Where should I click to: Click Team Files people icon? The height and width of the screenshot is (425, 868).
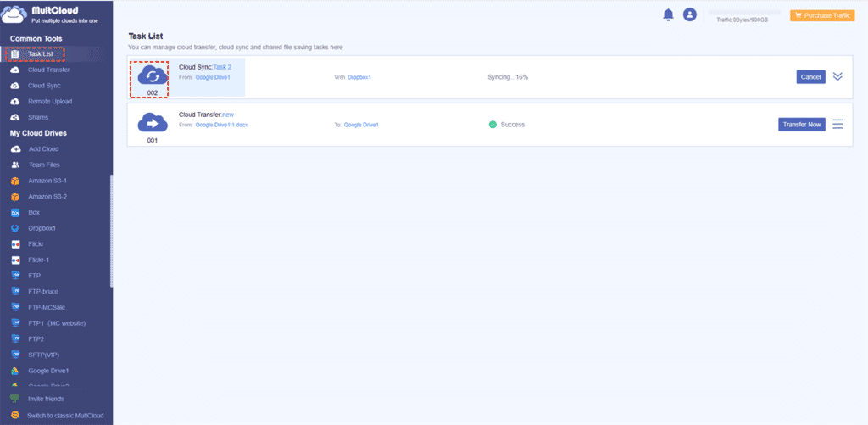pyautogui.click(x=15, y=165)
